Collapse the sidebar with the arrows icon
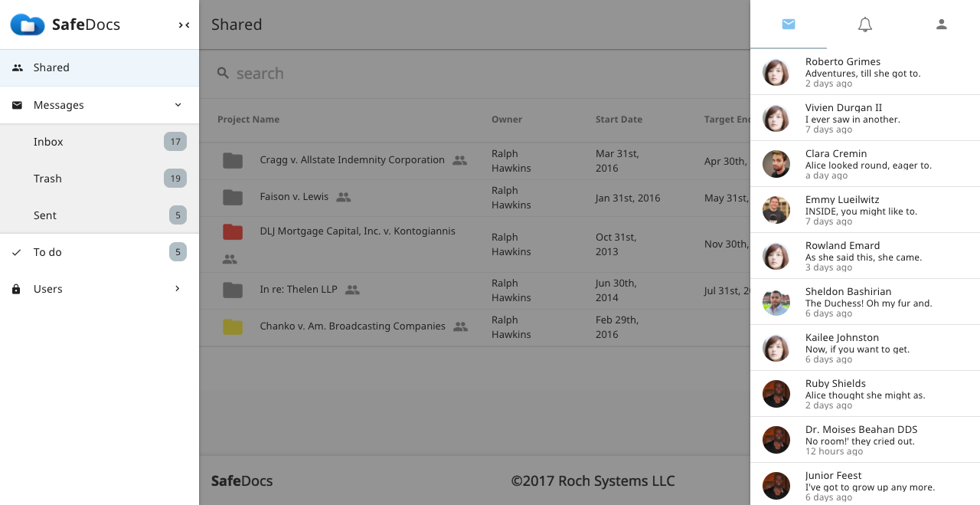The image size is (980, 505). point(184,25)
